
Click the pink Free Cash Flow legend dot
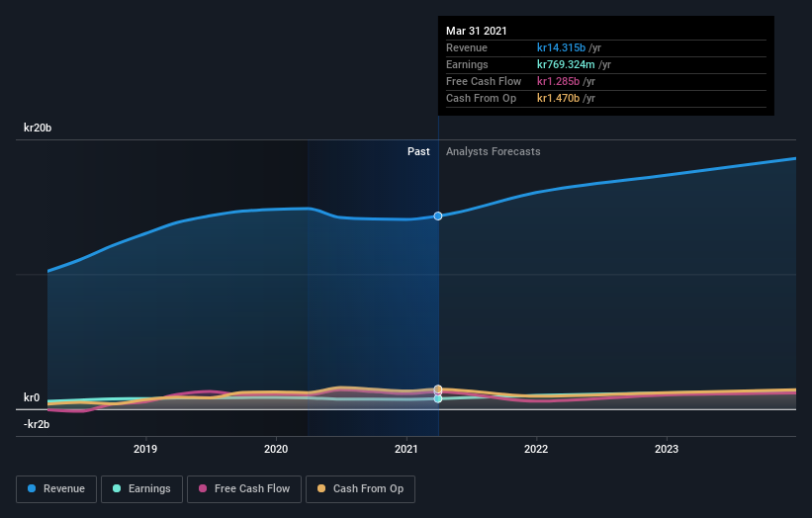pyautogui.click(x=203, y=488)
